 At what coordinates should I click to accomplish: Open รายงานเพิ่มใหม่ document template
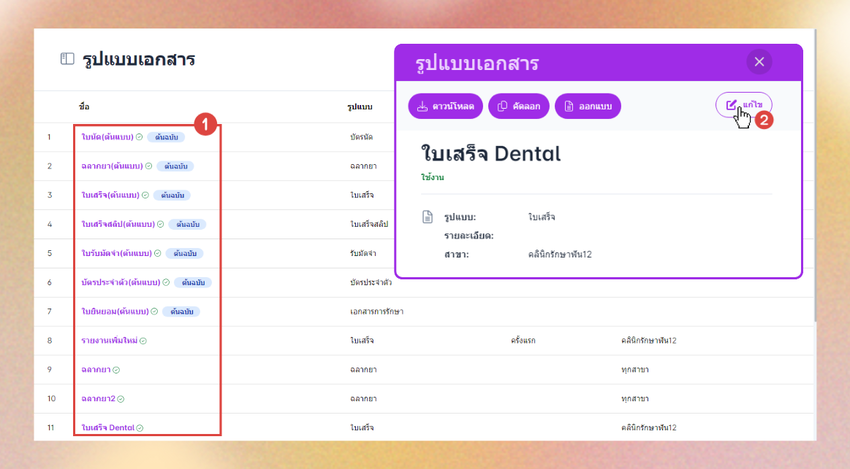pos(110,340)
